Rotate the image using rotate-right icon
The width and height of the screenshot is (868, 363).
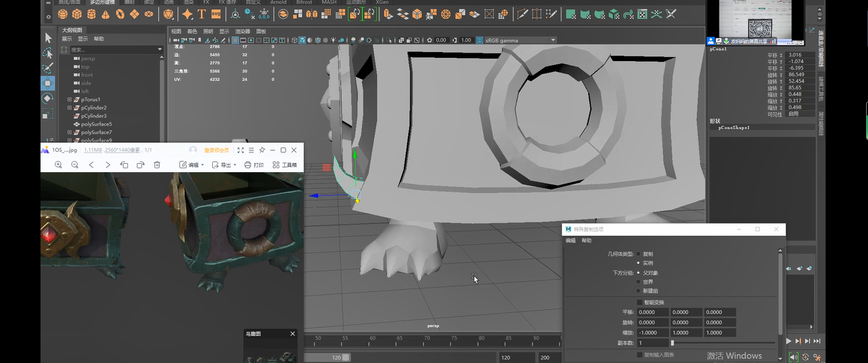[140, 165]
